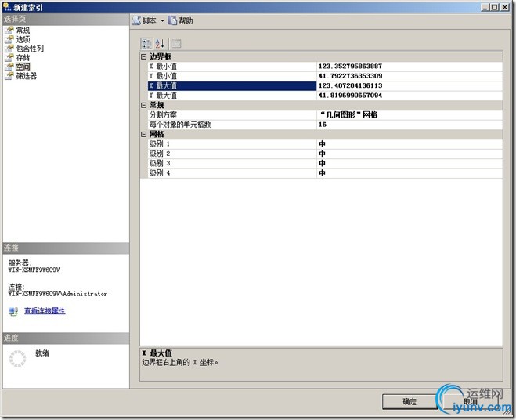The height and width of the screenshot is (420, 516).
Task: Click the icon beside 常规 page
Action: [x=9, y=31]
